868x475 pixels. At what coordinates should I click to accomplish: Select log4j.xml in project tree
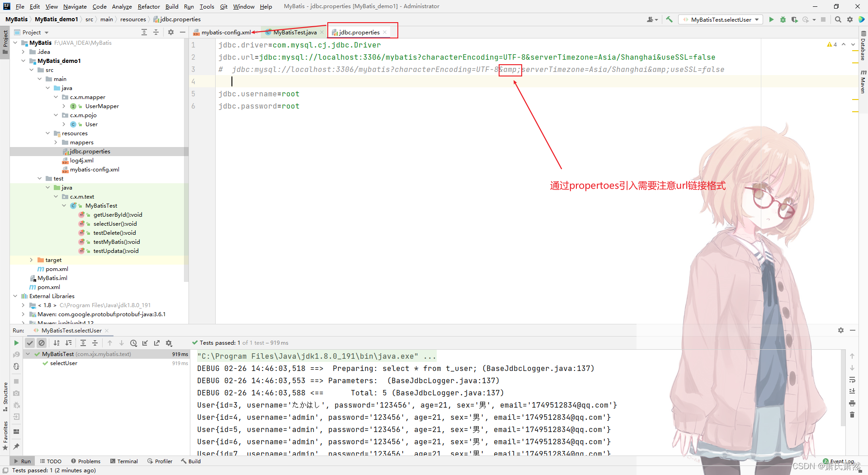[81, 160]
